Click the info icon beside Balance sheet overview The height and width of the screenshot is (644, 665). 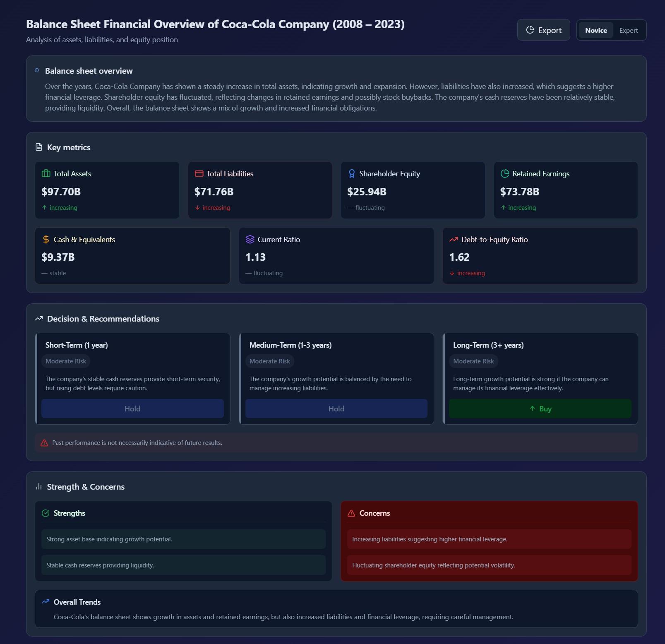(x=37, y=70)
